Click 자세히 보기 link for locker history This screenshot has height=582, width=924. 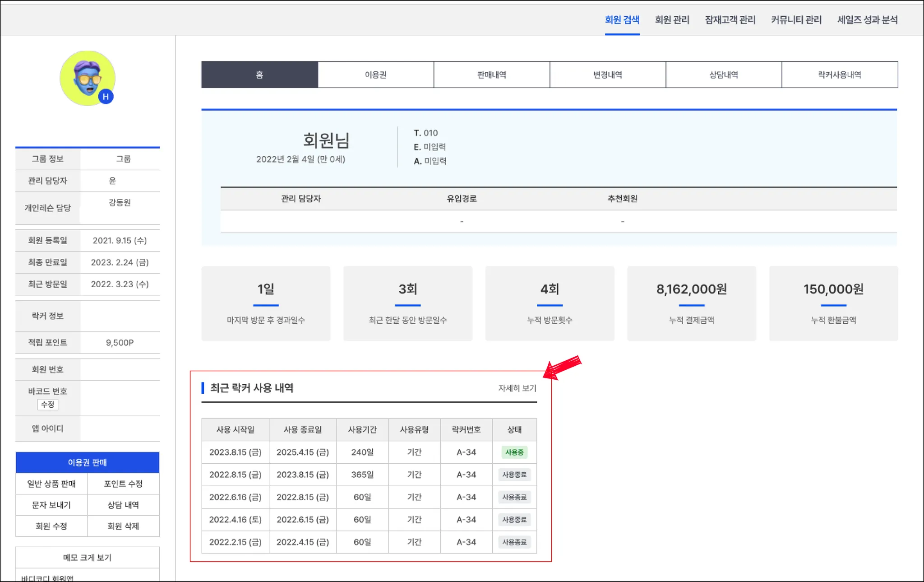pyautogui.click(x=517, y=388)
